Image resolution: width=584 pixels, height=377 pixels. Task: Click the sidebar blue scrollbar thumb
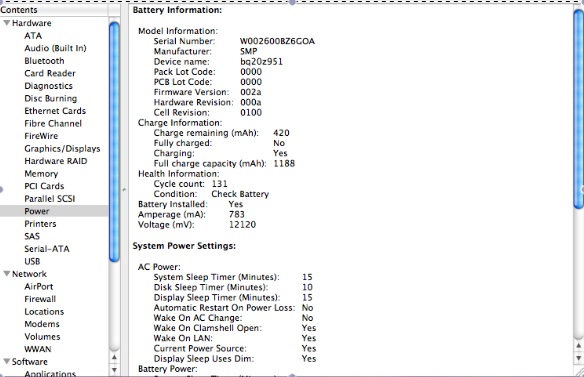pos(114,142)
